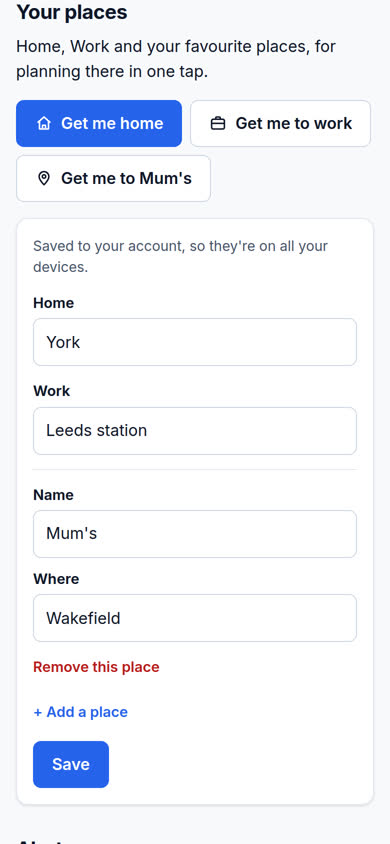Click the Saved to your account note
This screenshot has width=390, height=844.
point(180,257)
